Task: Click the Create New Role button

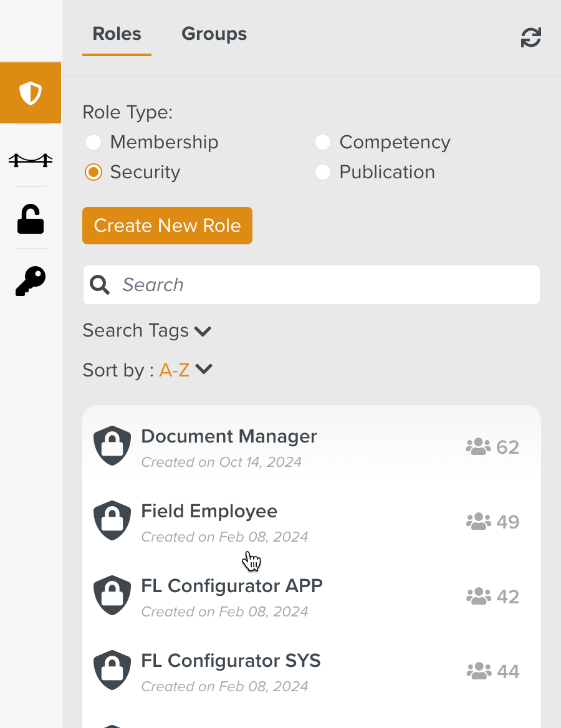Action: click(x=167, y=226)
